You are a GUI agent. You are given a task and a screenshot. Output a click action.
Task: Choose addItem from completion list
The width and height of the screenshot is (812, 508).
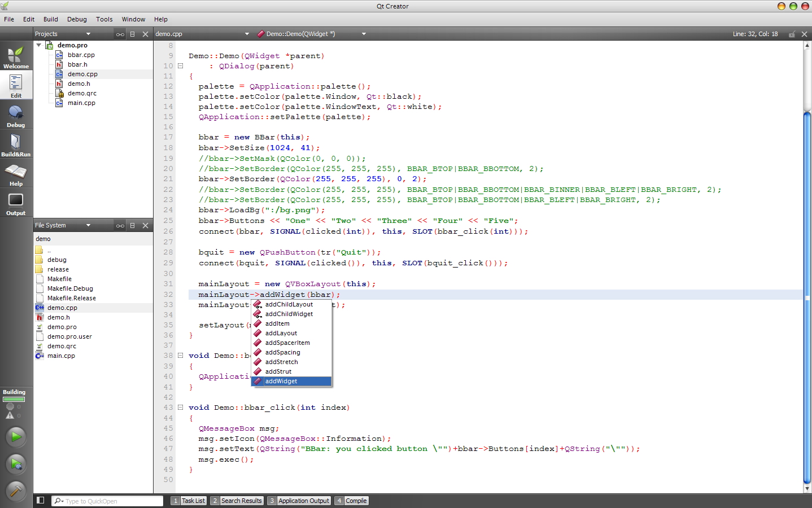pyautogui.click(x=291, y=323)
